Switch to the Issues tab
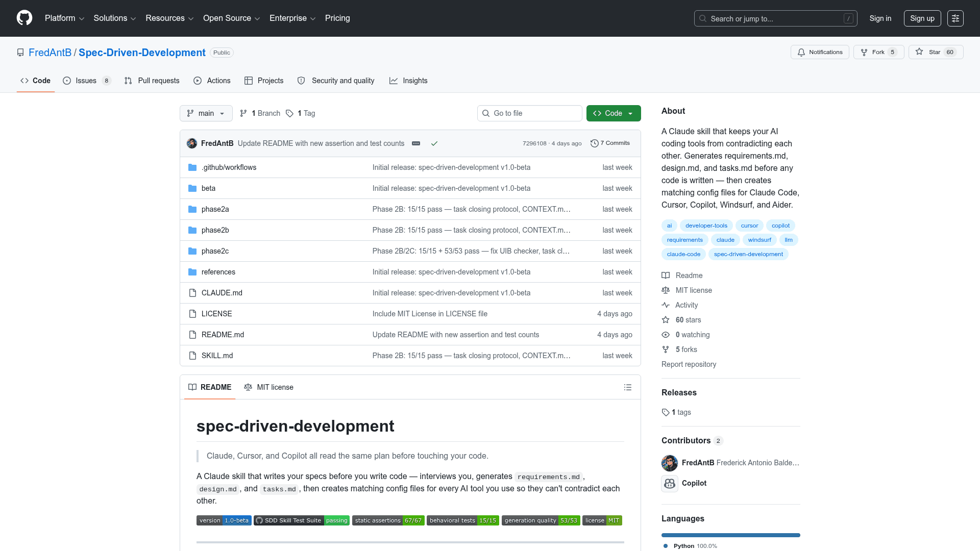980x551 pixels. point(87,81)
